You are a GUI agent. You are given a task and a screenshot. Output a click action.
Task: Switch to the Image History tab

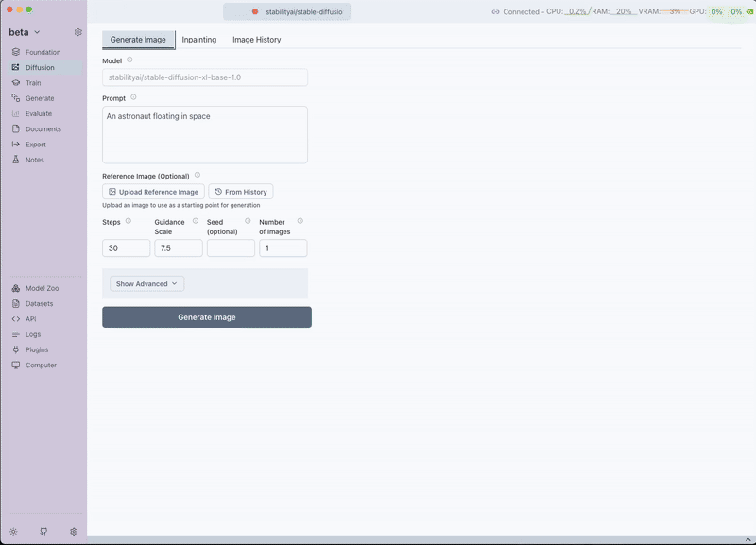point(256,40)
